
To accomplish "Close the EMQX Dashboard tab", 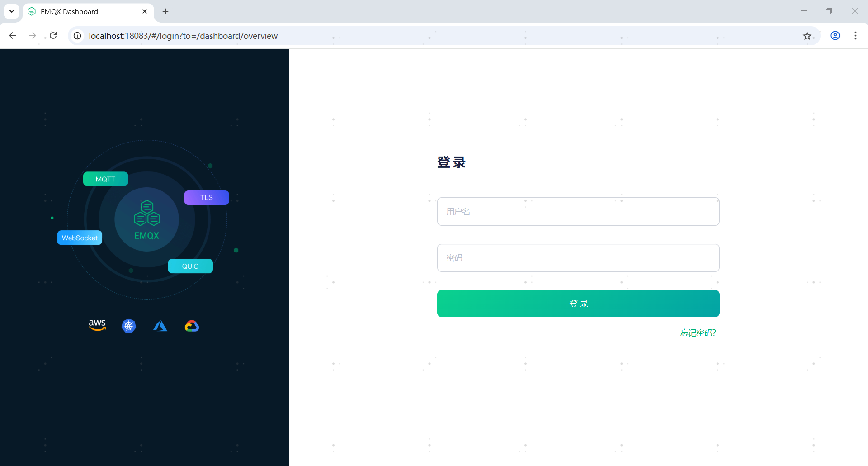I will pyautogui.click(x=145, y=11).
